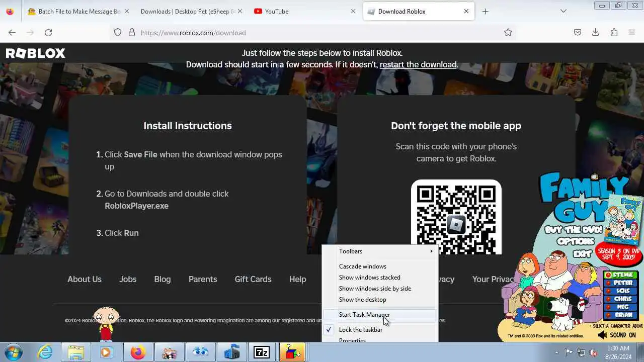Choose Cascade windows from context menu
644x362 pixels.
tap(380, 266)
